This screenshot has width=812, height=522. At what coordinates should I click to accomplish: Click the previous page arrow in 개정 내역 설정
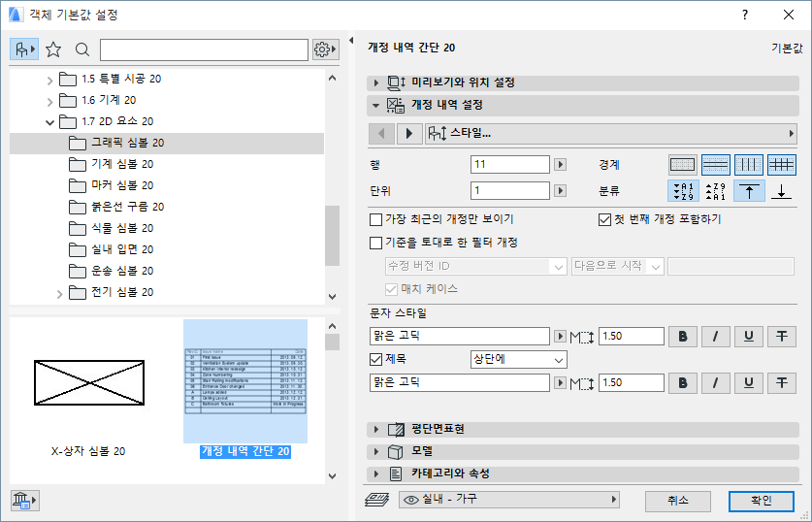tap(381, 134)
